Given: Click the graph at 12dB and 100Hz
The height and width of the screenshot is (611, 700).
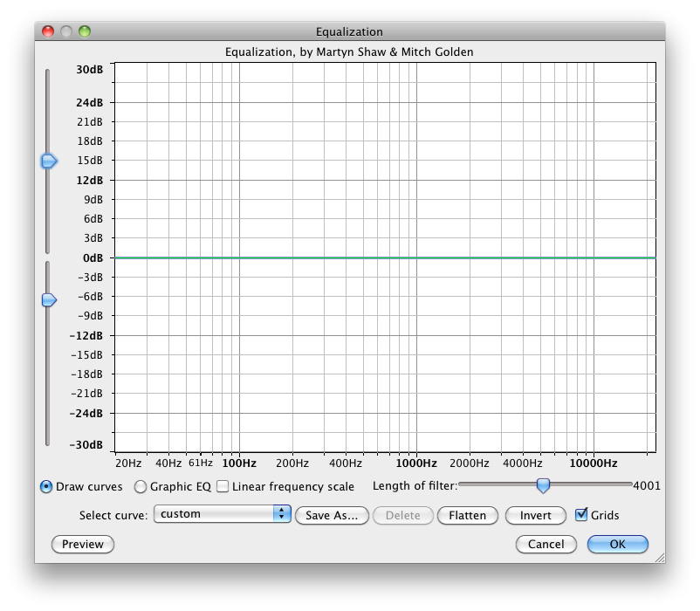Looking at the screenshot, I should pos(239,180).
